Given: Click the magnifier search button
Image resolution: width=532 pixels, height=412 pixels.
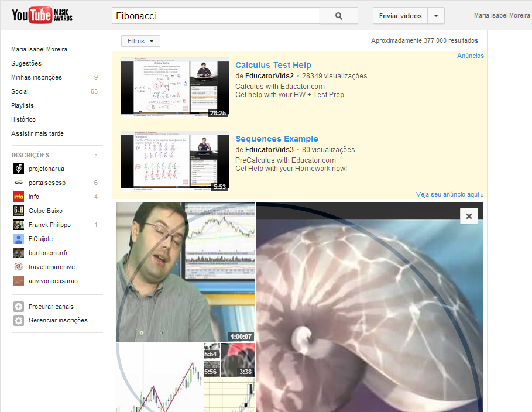Looking at the screenshot, I should pos(339,16).
